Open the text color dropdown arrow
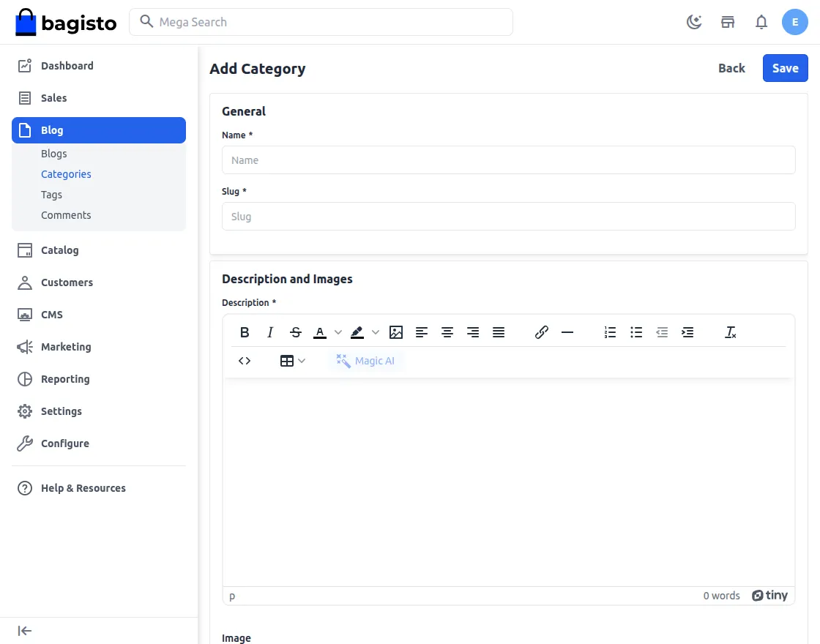This screenshot has height=644, width=820. [338, 332]
